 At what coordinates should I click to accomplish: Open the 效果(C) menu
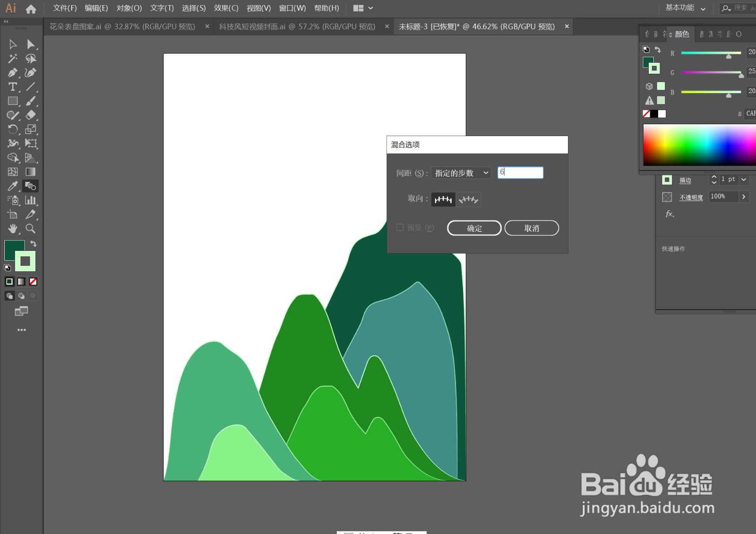pos(226,8)
